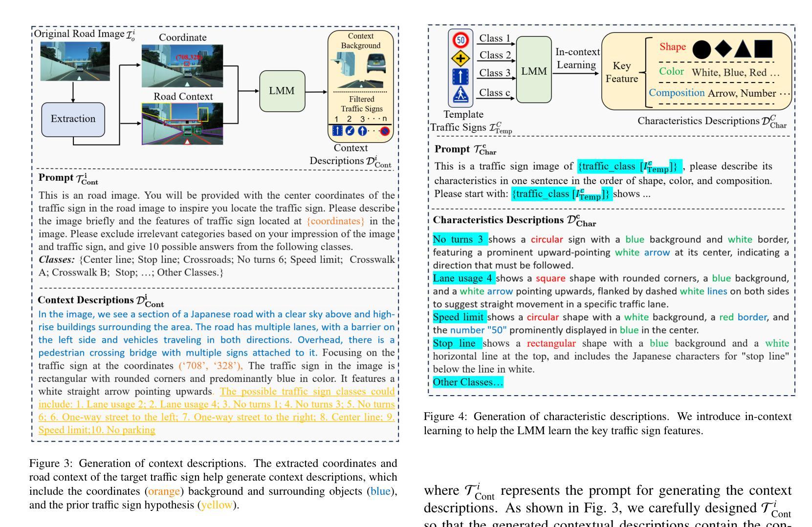Image resolution: width=812 pixels, height=527 pixels.
Task: Click the highlighted 'No turns 3' text
Action: point(460,239)
